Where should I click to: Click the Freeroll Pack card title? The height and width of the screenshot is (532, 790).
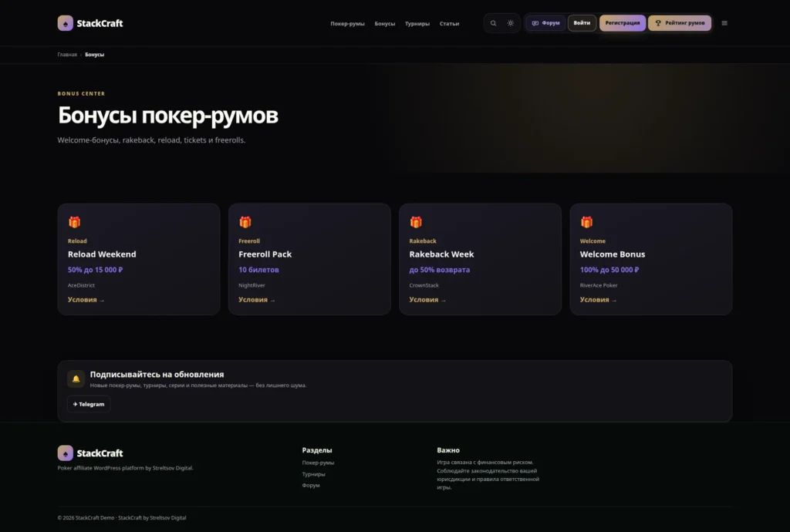click(x=265, y=254)
